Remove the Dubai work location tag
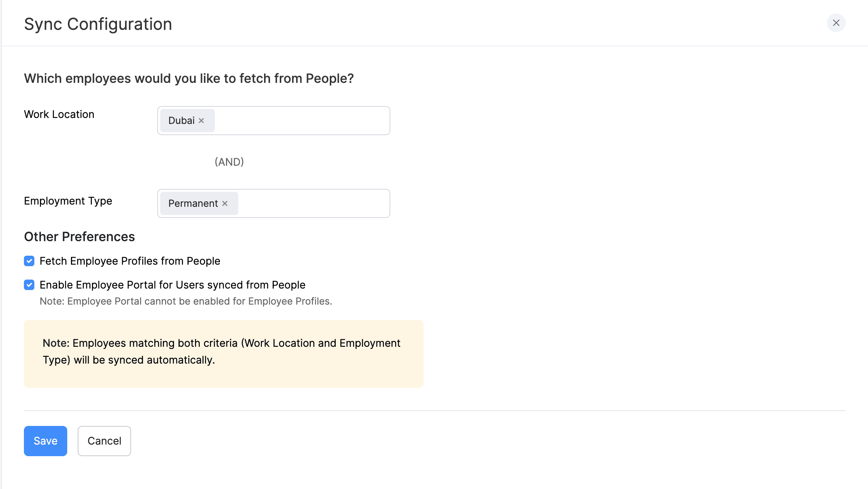The height and width of the screenshot is (489, 868). (x=201, y=120)
